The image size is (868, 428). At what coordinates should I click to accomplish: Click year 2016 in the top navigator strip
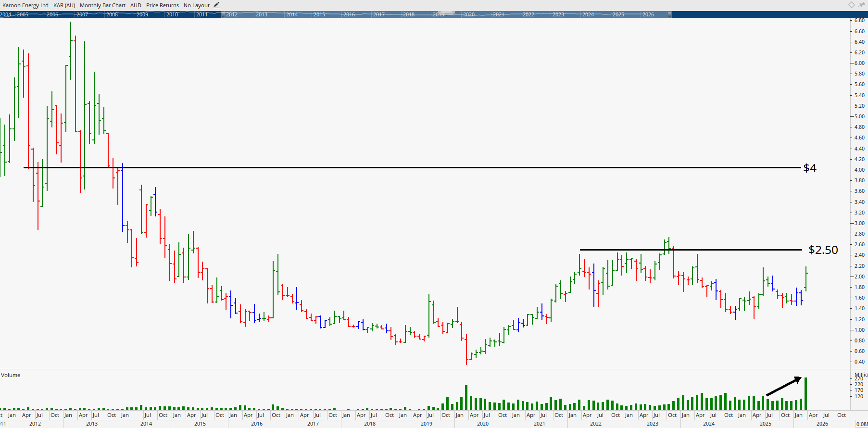349,14
